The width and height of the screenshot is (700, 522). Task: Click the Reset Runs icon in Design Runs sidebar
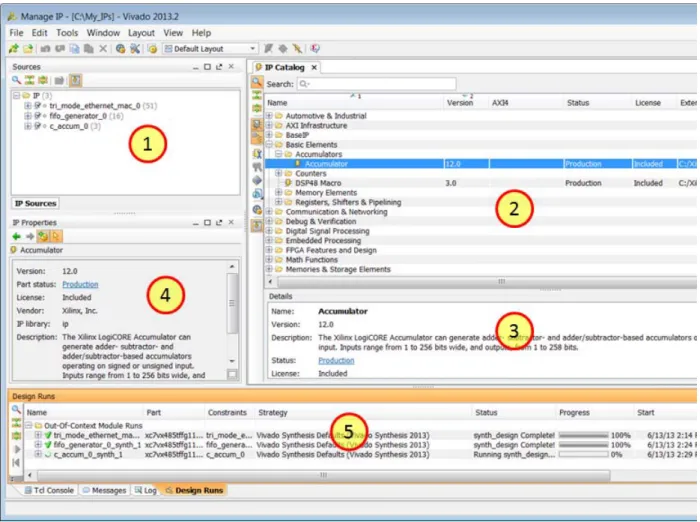(16, 463)
